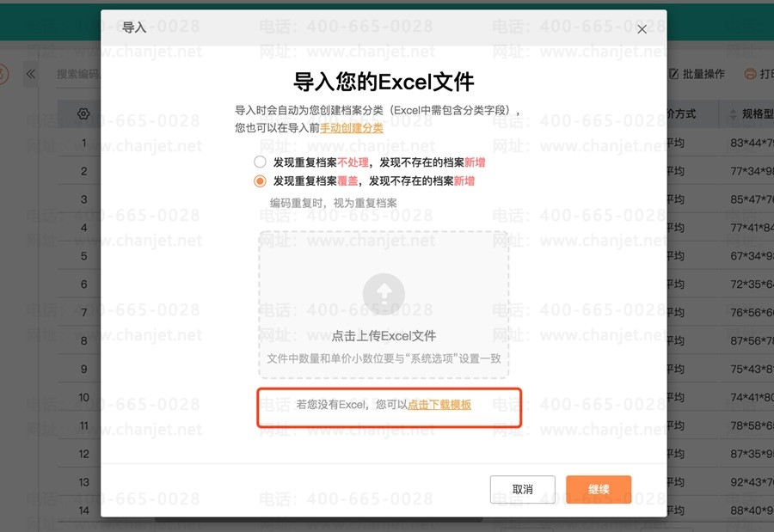Screen dimensions: 774x532
Task: Select 发现重复档案覆盖 radio option
Action: (x=260, y=181)
